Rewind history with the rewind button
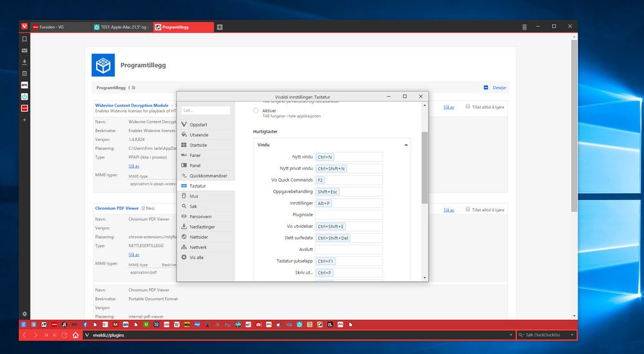The width and height of the screenshot is (644, 354). click(46, 335)
